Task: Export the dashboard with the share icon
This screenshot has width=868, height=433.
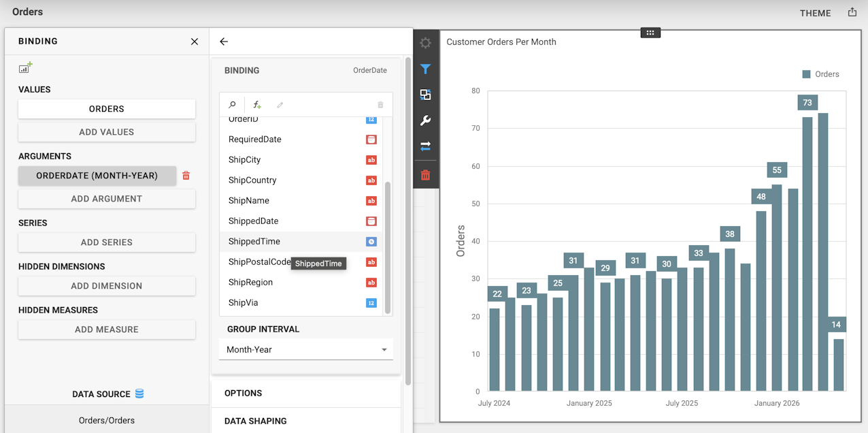Action: click(852, 12)
